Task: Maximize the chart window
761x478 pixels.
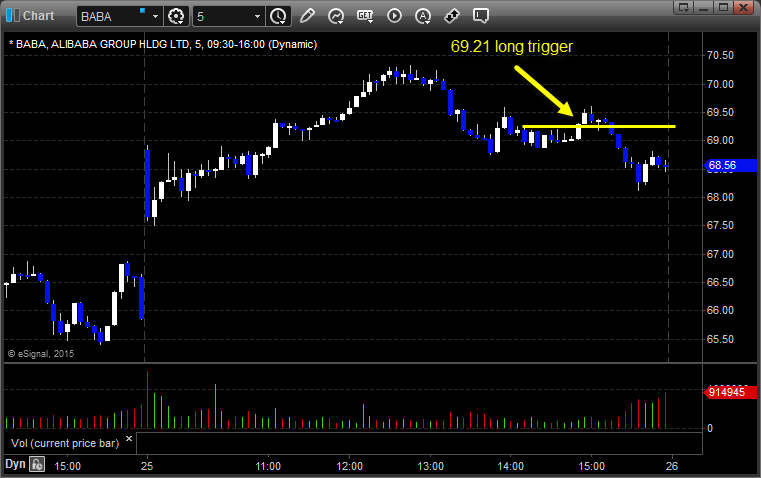Action: tap(723, 7)
